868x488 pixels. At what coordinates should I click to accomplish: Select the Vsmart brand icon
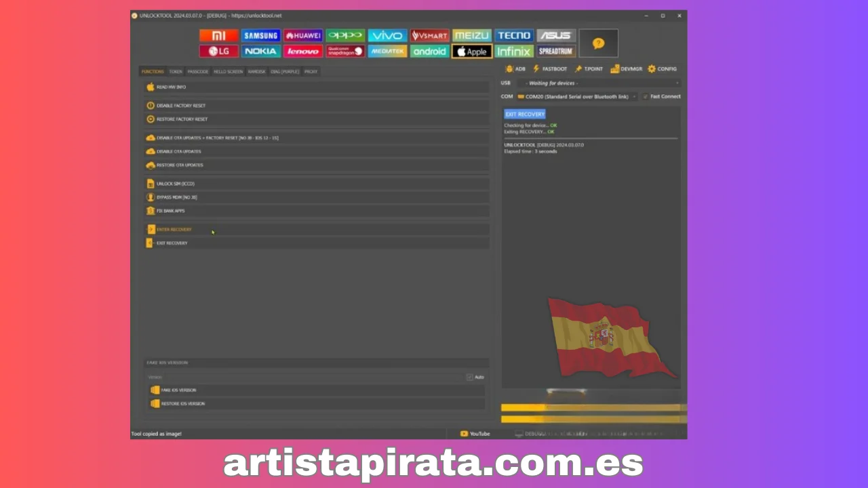click(429, 36)
